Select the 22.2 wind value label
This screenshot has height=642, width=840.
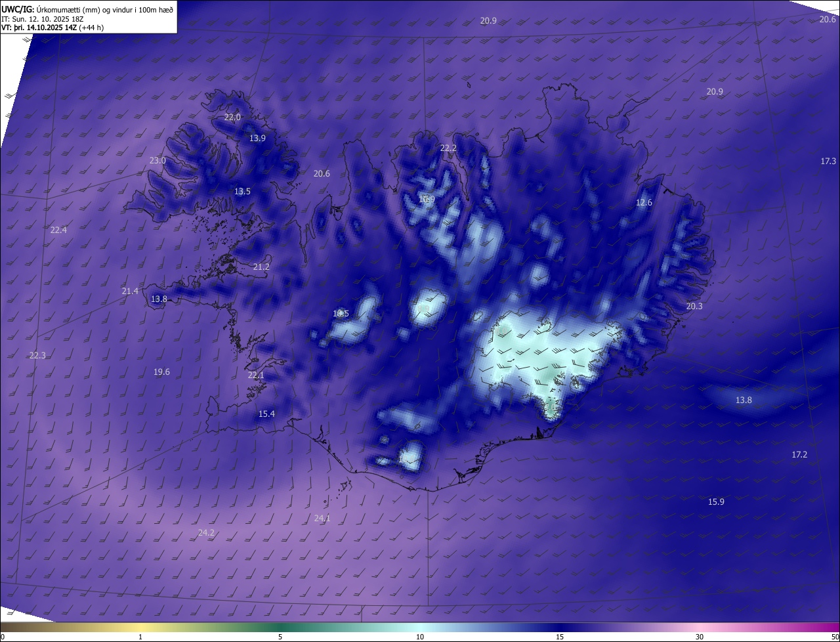(448, 149)
